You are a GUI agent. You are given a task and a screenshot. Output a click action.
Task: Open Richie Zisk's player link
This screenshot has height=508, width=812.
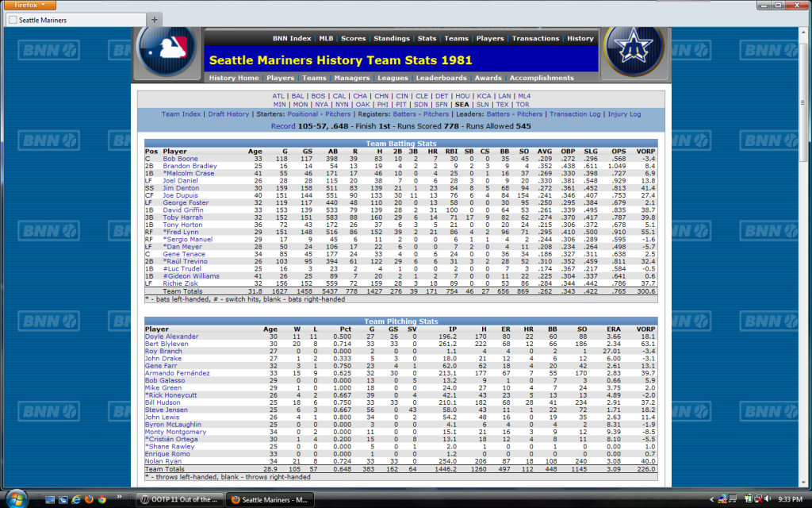pyautogui.click(x=180, y=283)
